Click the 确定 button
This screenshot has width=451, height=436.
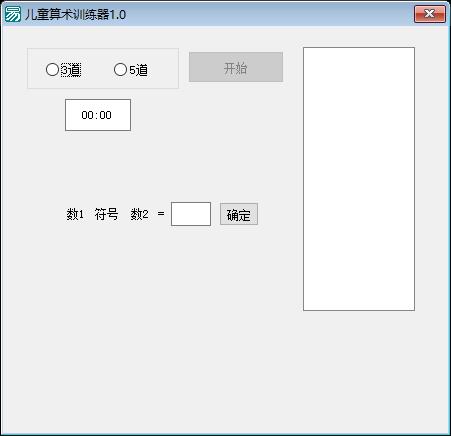[239, 214]
